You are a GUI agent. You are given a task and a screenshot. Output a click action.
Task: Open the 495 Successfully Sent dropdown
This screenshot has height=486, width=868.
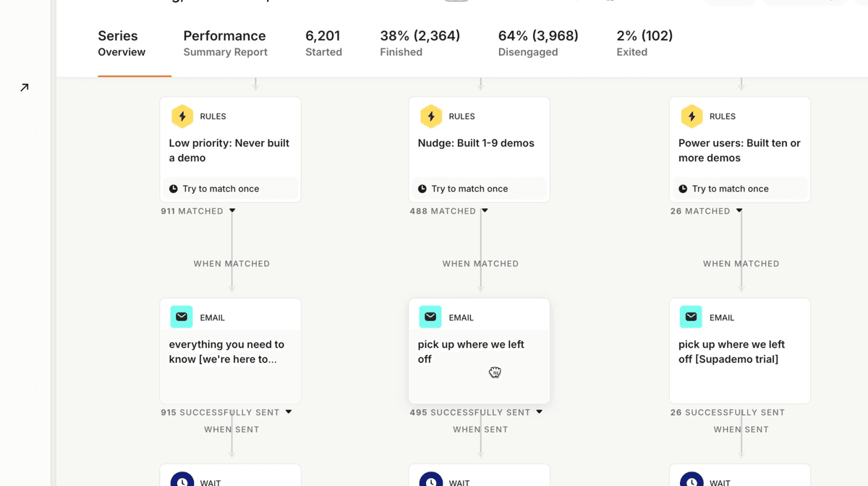[x=539, y=412]
